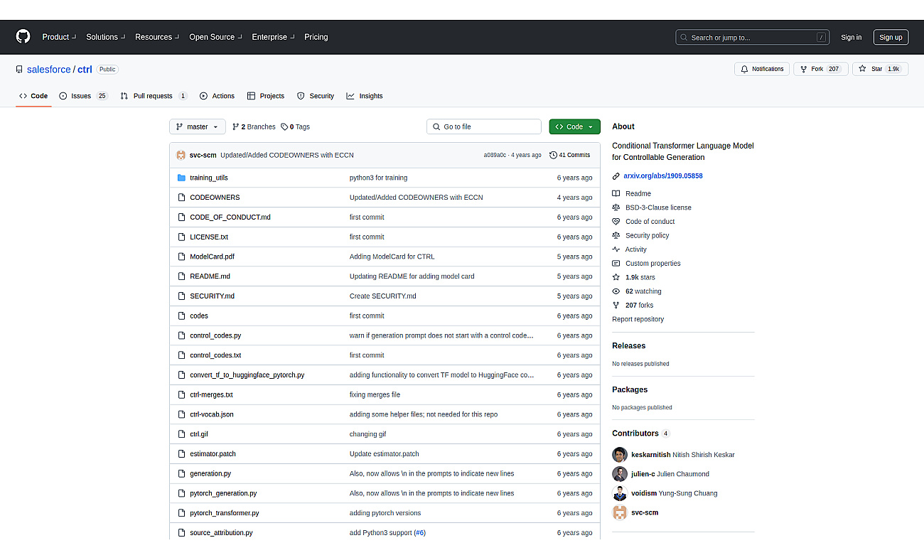Open the Actions tab

217,96
